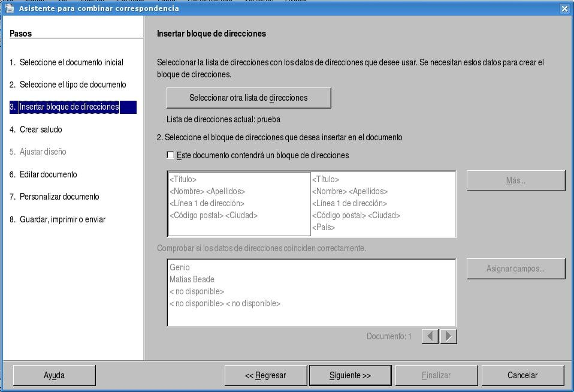
Task: Select step 'Seleccione el documento inicial'
Action: [71, 62]
